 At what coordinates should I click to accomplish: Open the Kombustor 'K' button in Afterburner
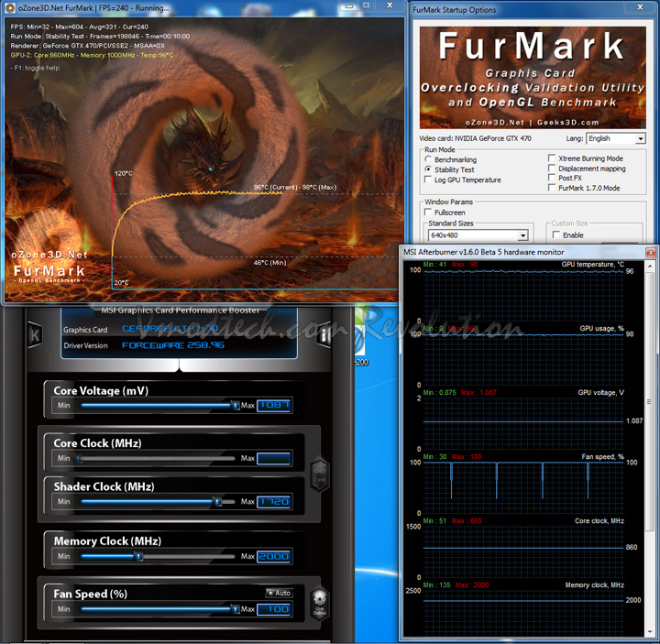click(35, 335)
